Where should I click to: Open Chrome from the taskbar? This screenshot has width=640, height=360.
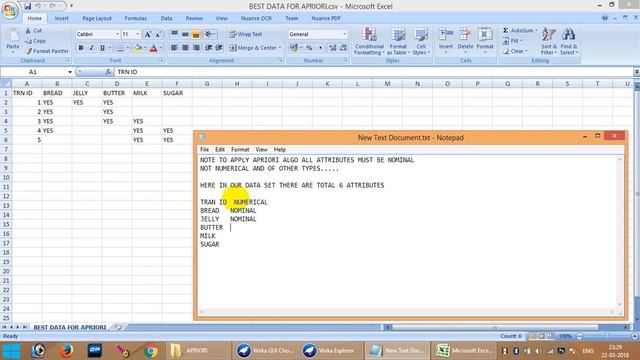[x=151, y=351]
